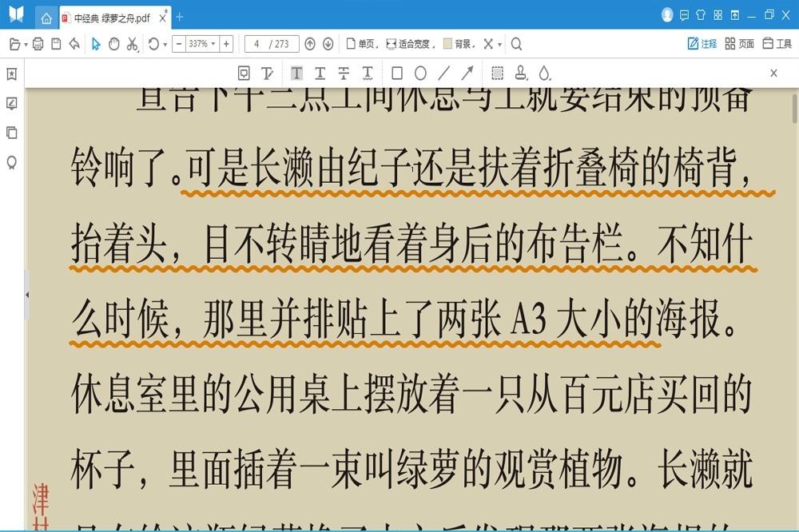Select the arrow annotation tool
This screenshot has width=799, height=532.
pos(467,73)
